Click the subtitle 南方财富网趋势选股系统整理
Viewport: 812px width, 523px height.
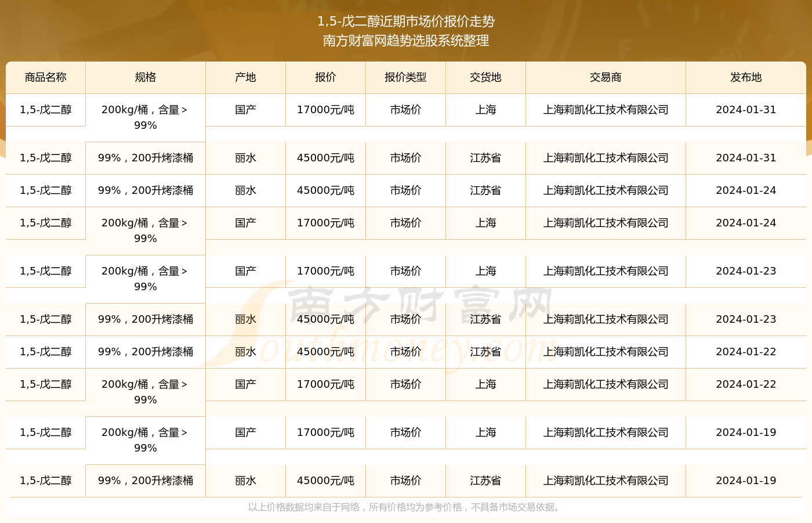pos(406,41)
